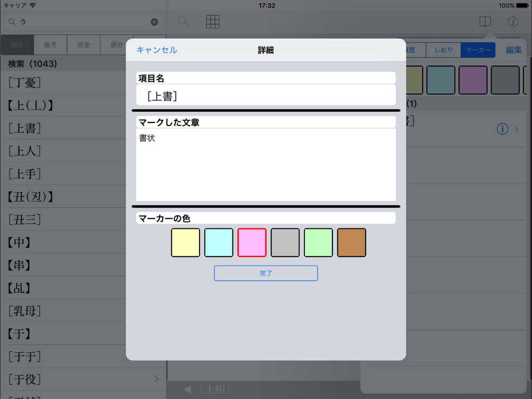Open the grid view icon
Viewport: 532px width, 399px height.
(213, 22)
